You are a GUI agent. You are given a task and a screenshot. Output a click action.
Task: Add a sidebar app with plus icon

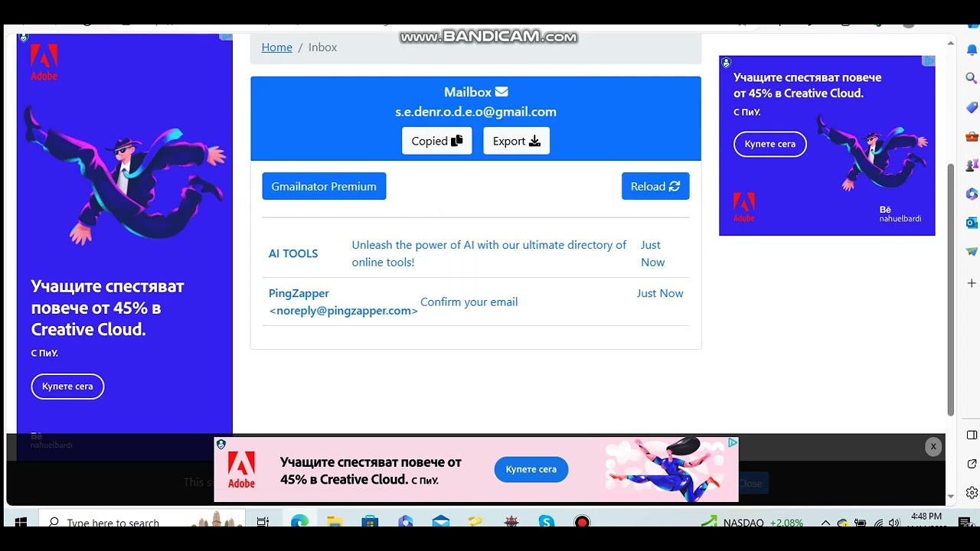coord(972,283)
